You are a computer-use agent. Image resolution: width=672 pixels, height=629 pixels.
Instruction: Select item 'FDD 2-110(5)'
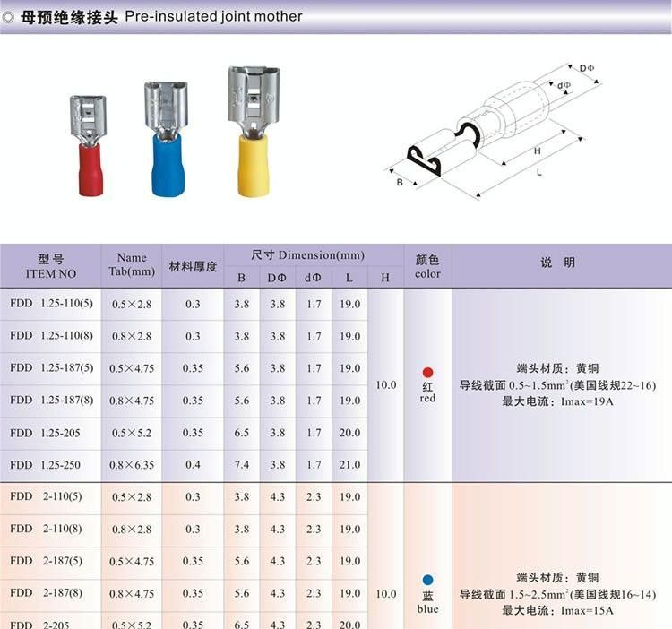coord(46,496)
